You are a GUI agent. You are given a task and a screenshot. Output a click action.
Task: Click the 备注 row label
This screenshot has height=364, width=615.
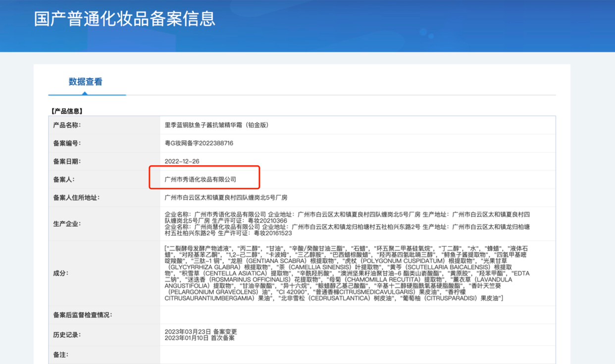pos(61,355)
